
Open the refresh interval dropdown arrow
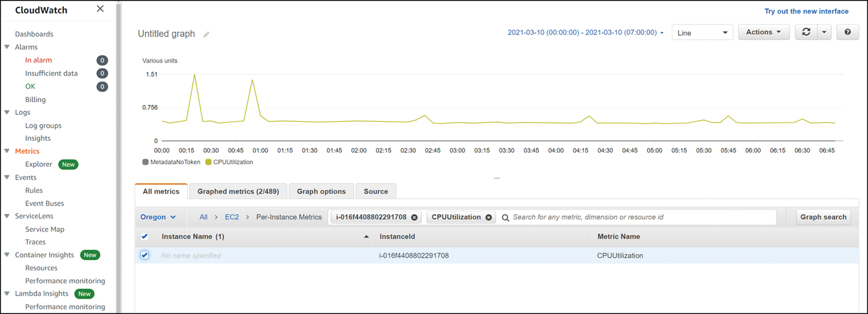pos(824,32)
